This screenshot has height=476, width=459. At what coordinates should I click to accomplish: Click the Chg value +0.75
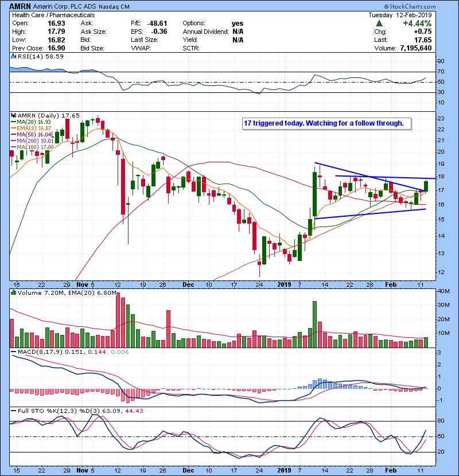(x=422, y=32)
